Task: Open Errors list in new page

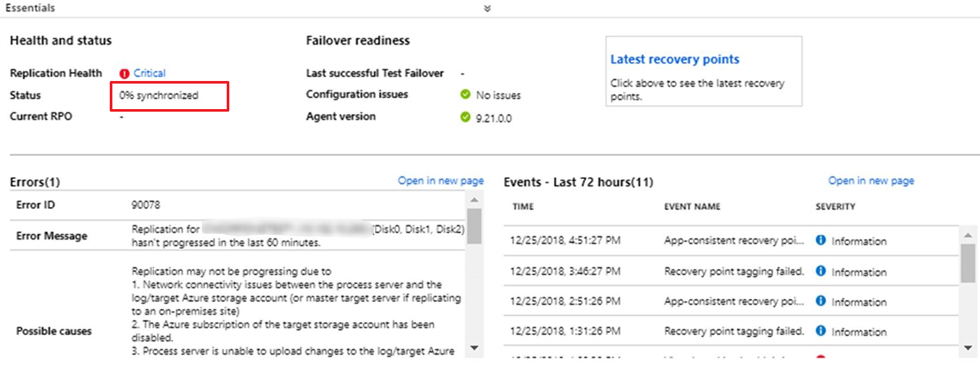Action: [x=440, y=181]
